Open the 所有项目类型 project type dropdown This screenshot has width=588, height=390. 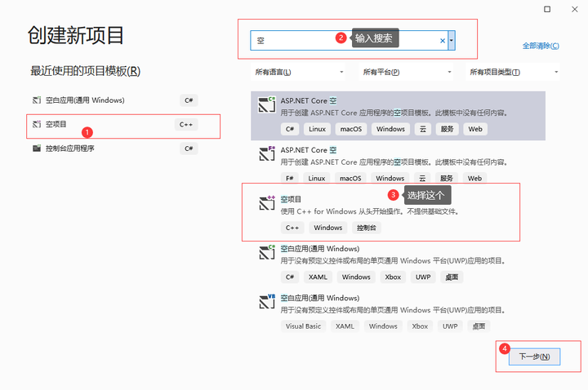click(512, 72)
